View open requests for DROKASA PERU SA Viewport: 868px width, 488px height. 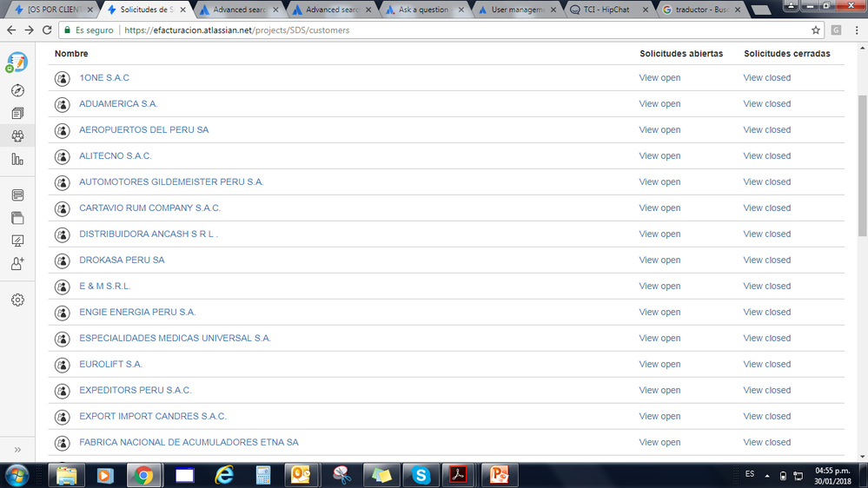(x=659, y=260)
